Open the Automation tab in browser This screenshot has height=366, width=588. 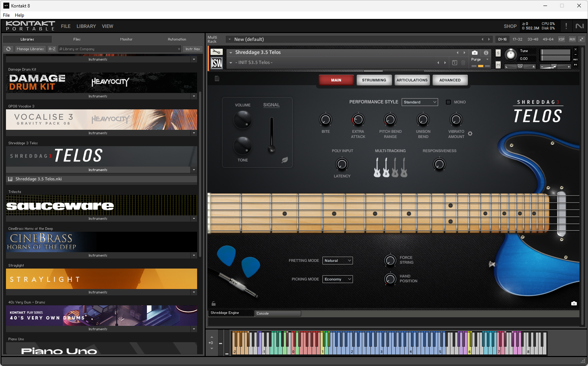coord(177,39)
